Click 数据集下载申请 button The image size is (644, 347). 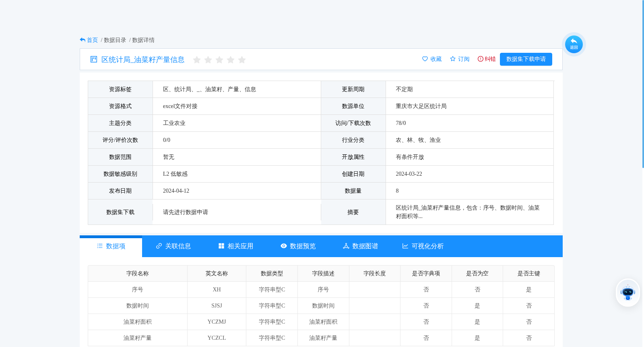point(526,59)
